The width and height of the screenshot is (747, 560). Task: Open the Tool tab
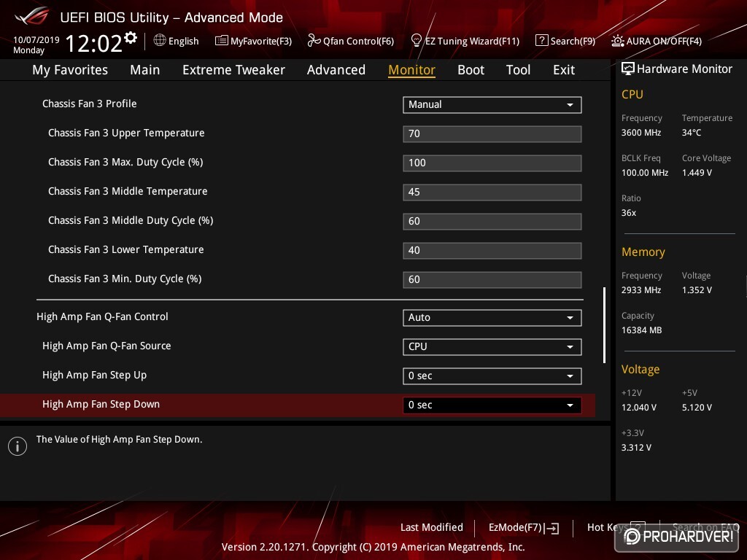pyautogui.click(x=518, y=70)
